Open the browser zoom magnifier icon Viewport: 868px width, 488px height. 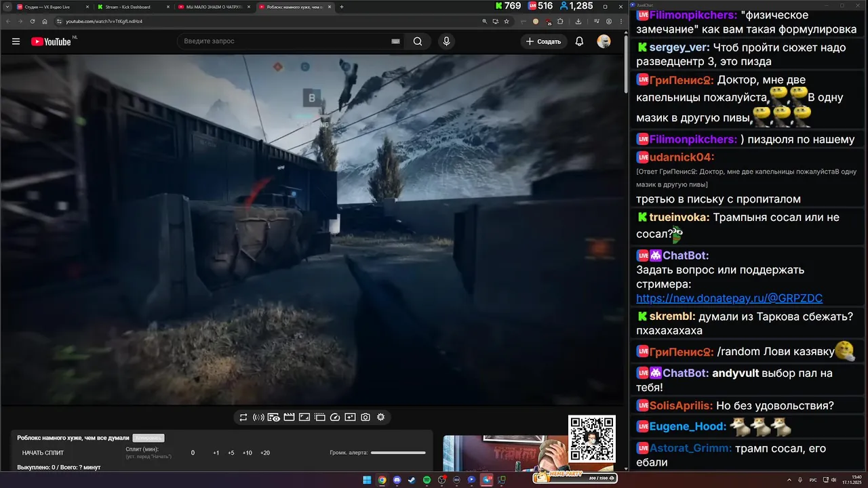pyautogui.click(x=485, y=21)
